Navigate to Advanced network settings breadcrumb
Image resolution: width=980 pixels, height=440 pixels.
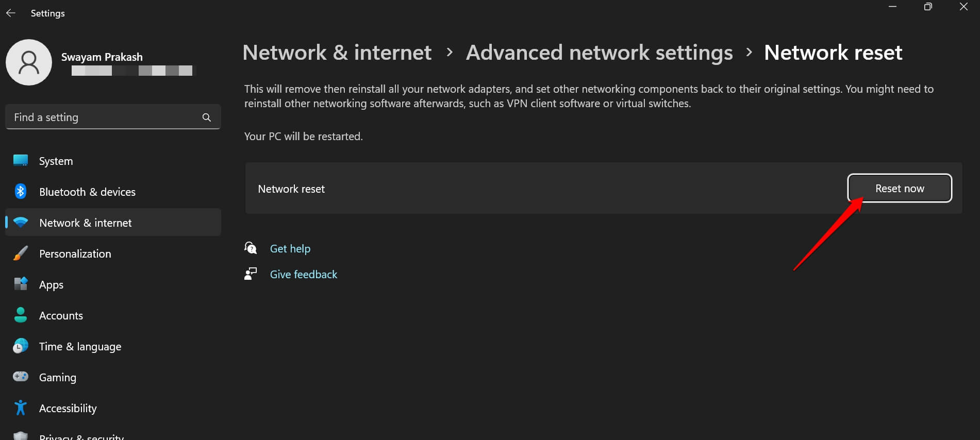point(599,53)
